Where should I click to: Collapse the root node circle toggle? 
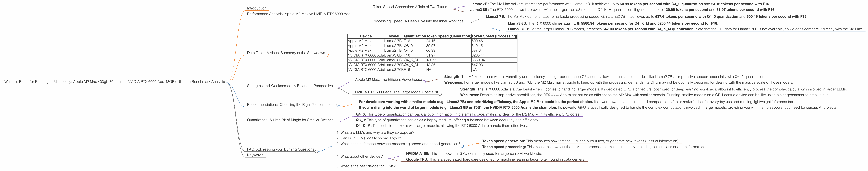227,84
